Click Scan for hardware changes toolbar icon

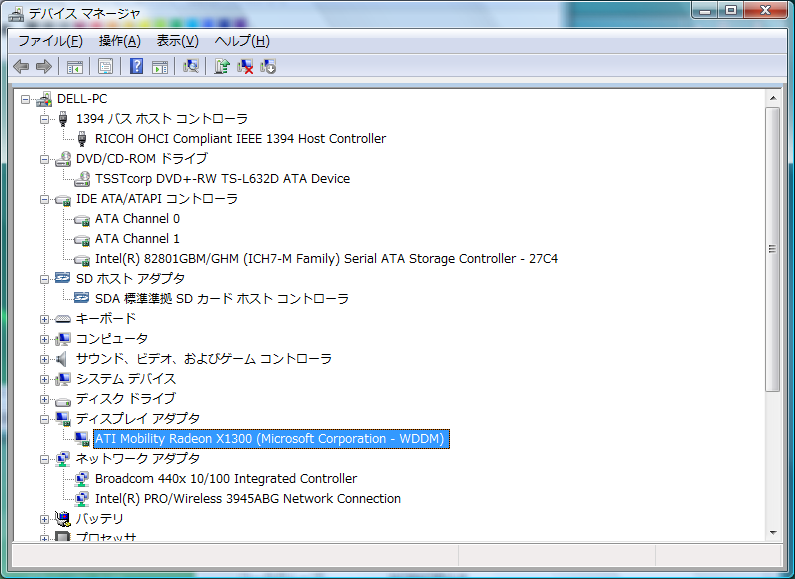point(190,67)
